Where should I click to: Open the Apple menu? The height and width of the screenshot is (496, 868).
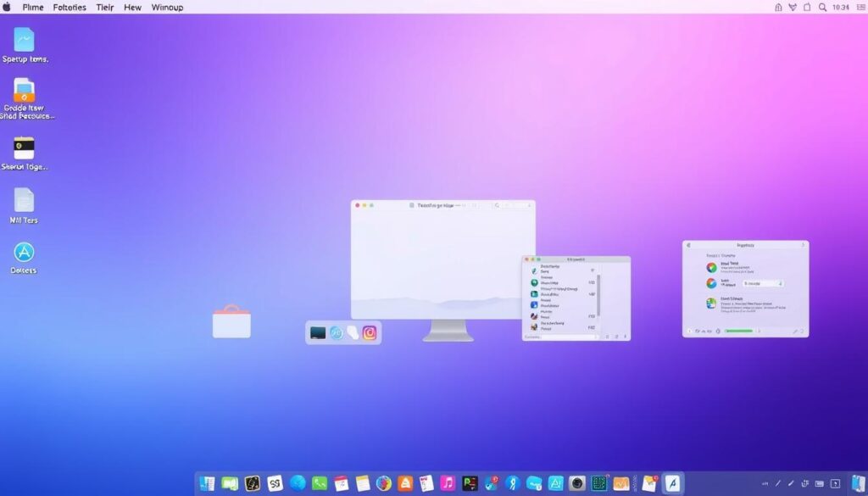click(x=8, y=7)
